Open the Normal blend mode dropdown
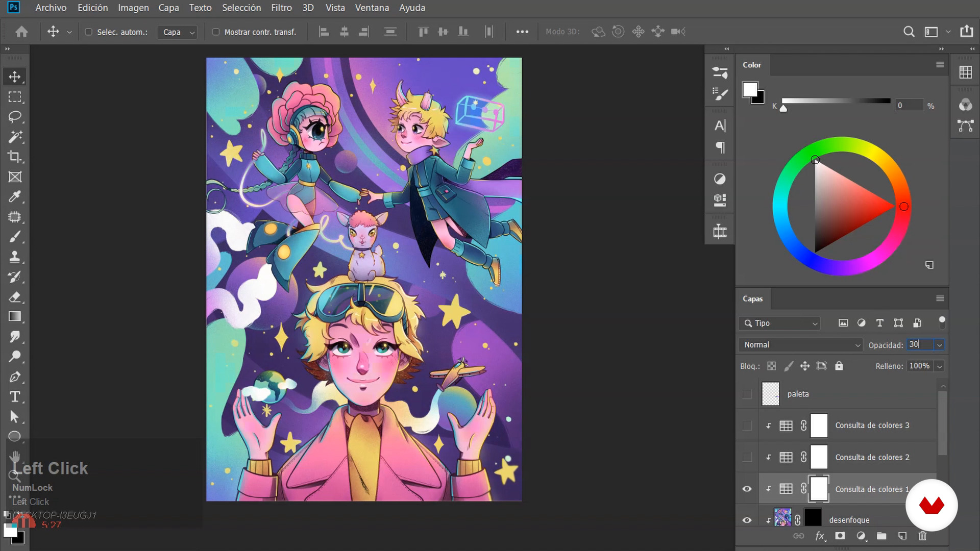 coord(800,345)
